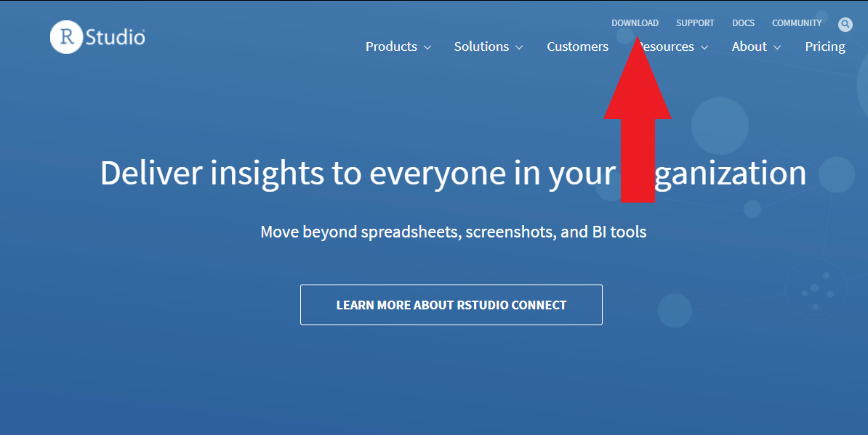Expand the Resources chevron arrow

[x=704, y=47]
